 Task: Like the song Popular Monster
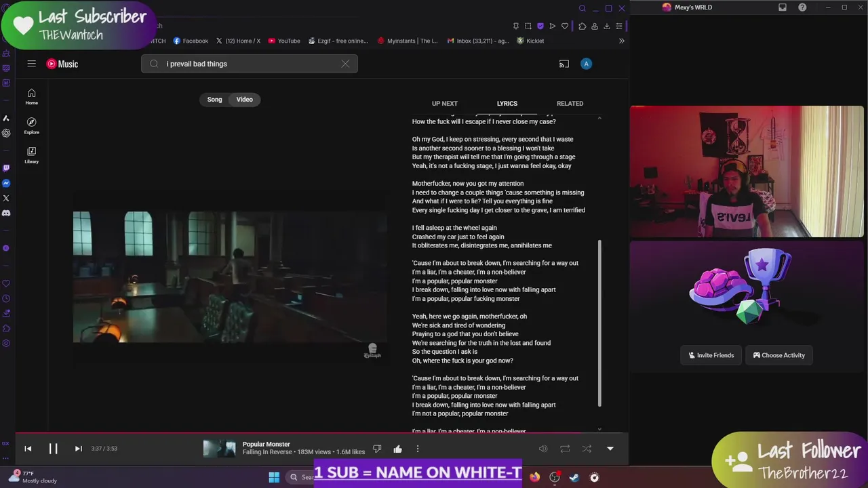click(x=397, y=449)
